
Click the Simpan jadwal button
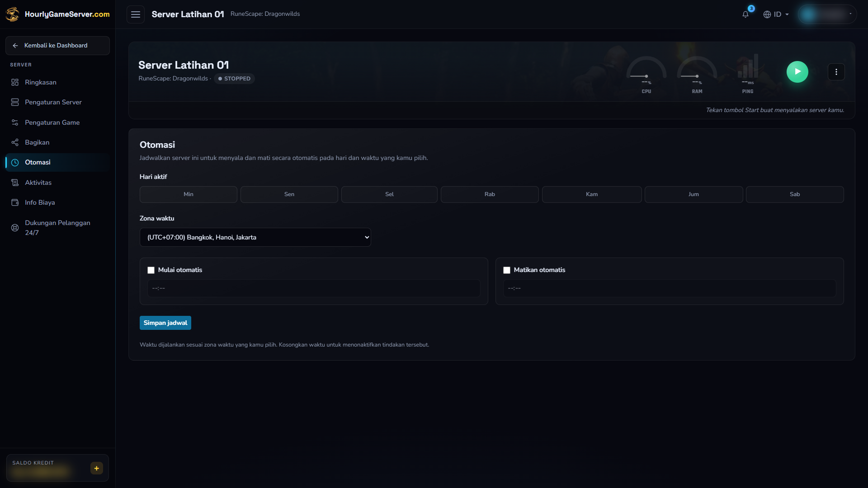pos(165,323)
